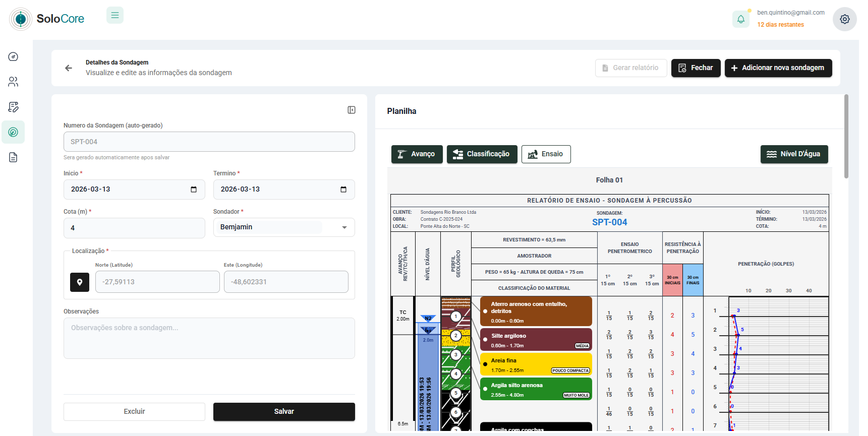This screenshot has height=436, width=868.
Task: Click the notification bell icon
Action: coord(740,19)
